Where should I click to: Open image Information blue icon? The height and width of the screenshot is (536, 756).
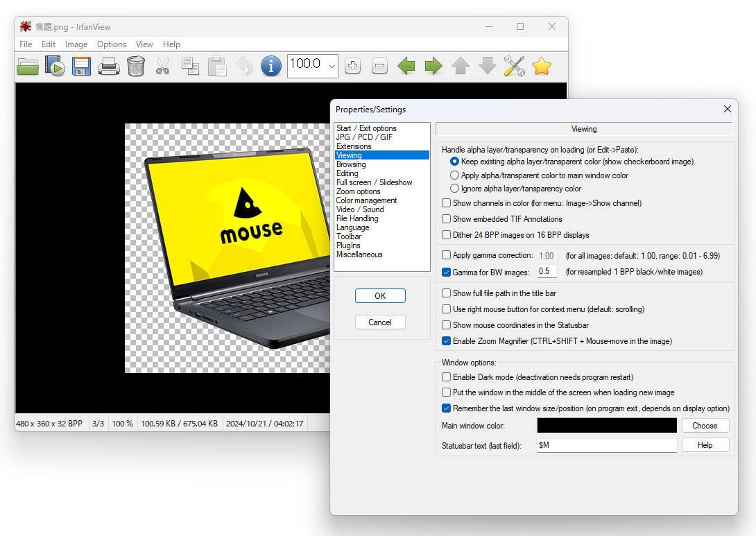(271, 66)
